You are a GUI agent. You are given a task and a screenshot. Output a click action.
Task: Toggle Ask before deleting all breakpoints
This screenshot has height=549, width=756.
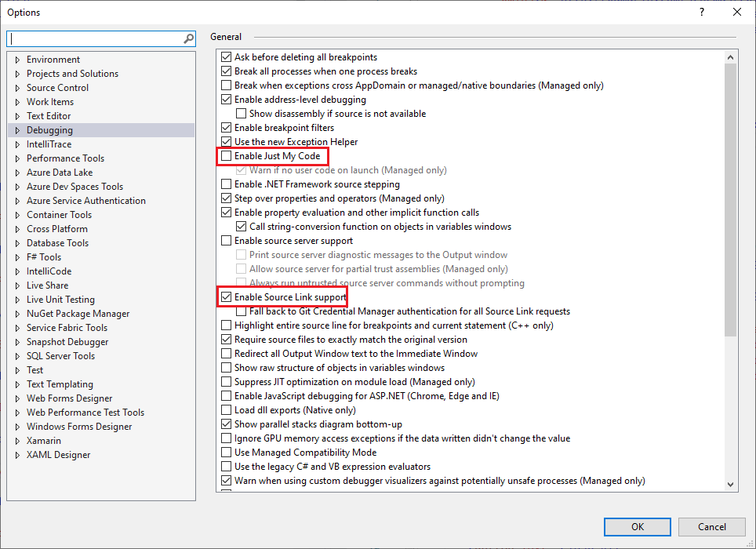(x=226, y=57)
